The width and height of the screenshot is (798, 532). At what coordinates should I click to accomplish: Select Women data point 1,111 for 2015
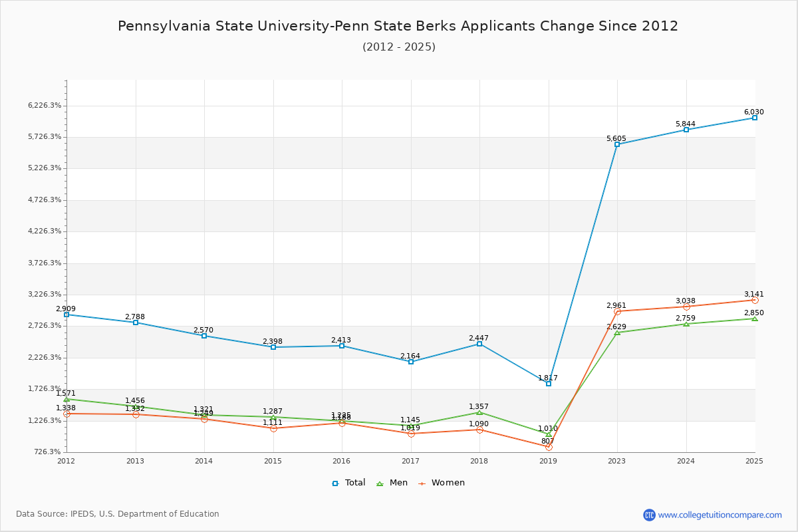click(x=273, y=428)
